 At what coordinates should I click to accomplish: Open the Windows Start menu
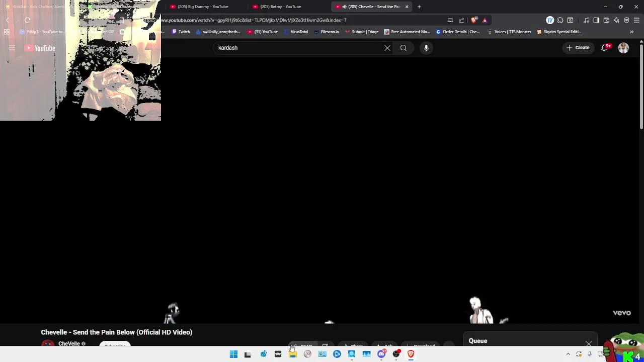(x=233, y=354)
